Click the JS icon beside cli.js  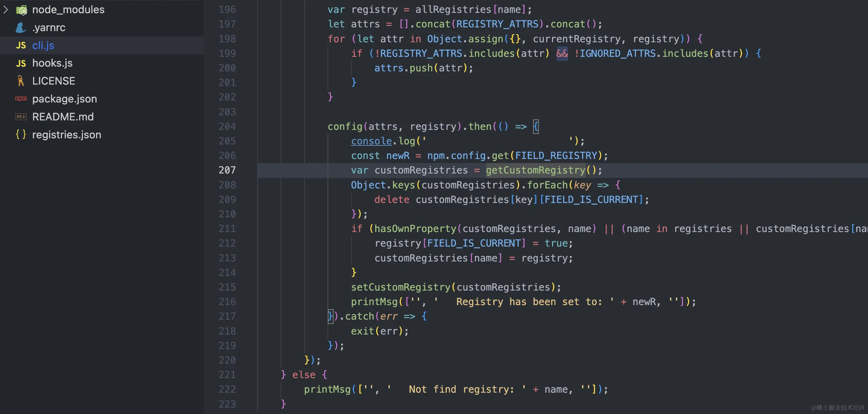pos(21,45)
